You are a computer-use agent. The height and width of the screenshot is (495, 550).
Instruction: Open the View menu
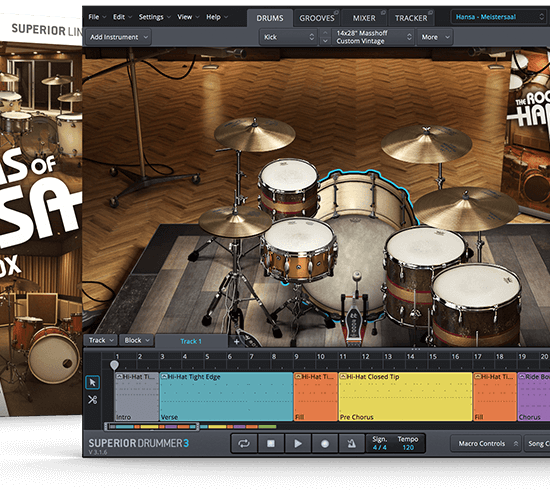(188, 17)
